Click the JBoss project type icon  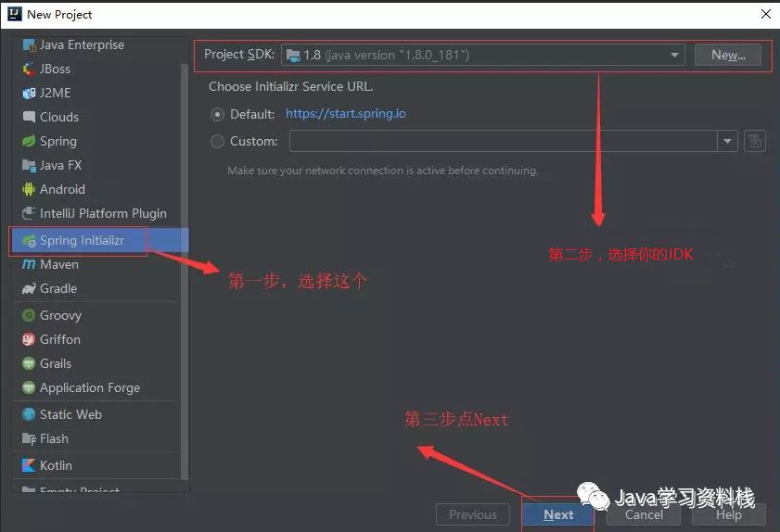click(29, 70)
